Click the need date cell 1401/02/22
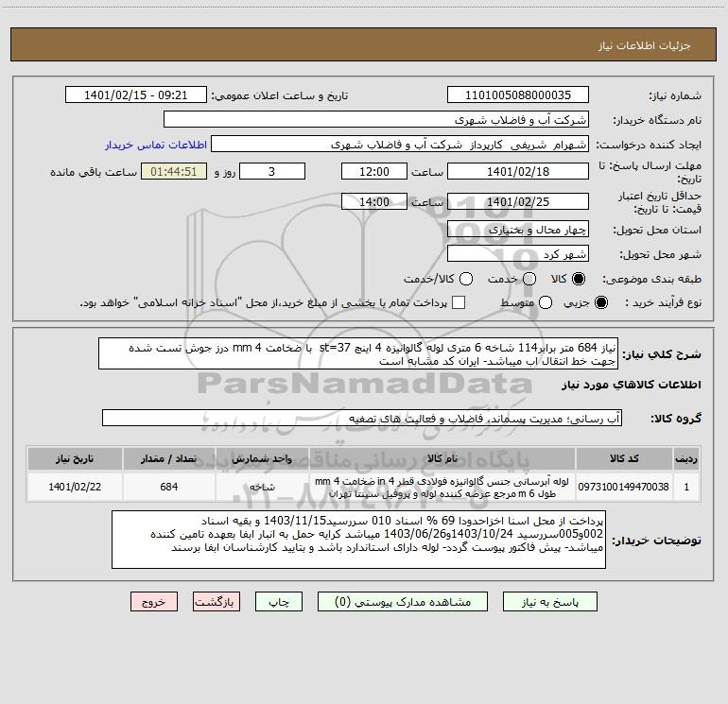728x704 pixels. (75, 487)
